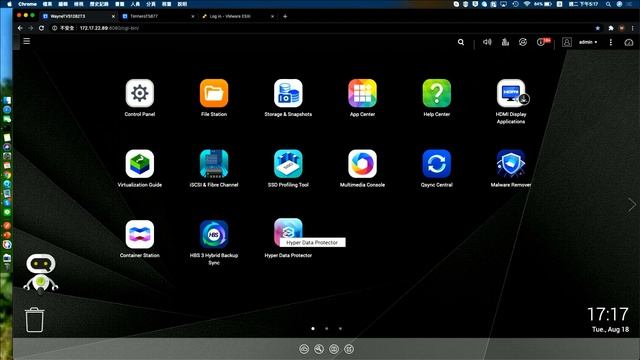
Task: Click third bottom bar round icon
Action: coord(334,349)
